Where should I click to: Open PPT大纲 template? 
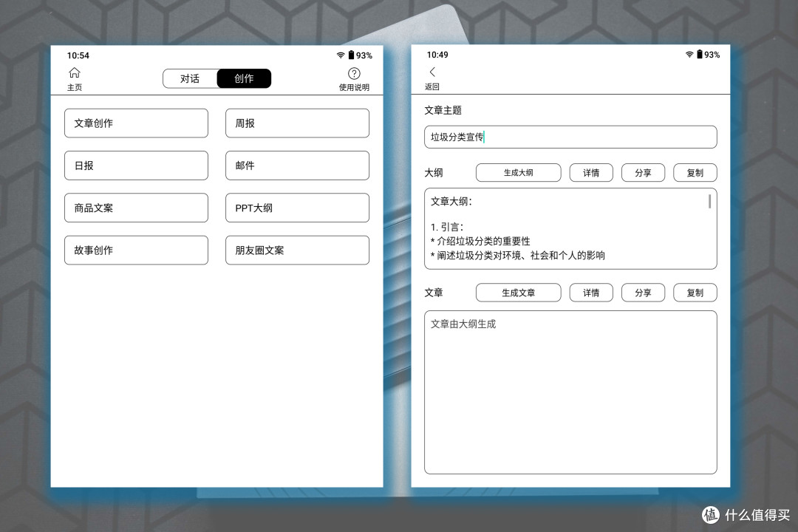tap(297, 208)
